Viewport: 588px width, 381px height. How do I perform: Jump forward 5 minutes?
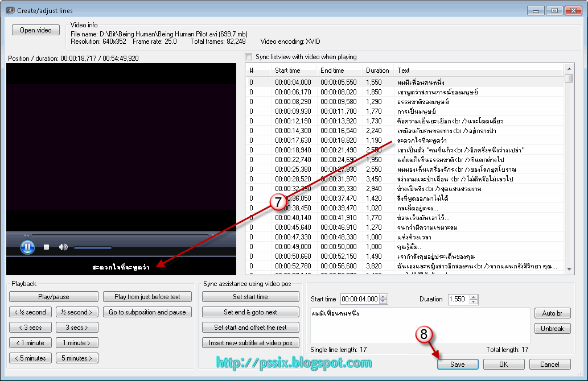point(77,358)
